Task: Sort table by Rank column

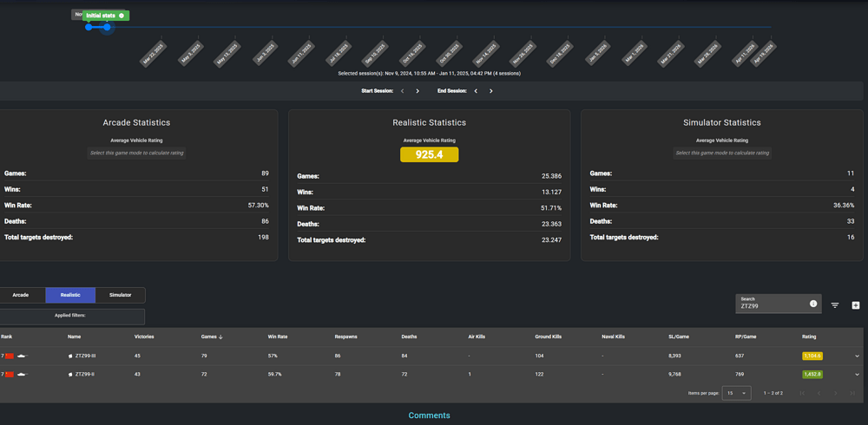Action: (x=7, y=337)
